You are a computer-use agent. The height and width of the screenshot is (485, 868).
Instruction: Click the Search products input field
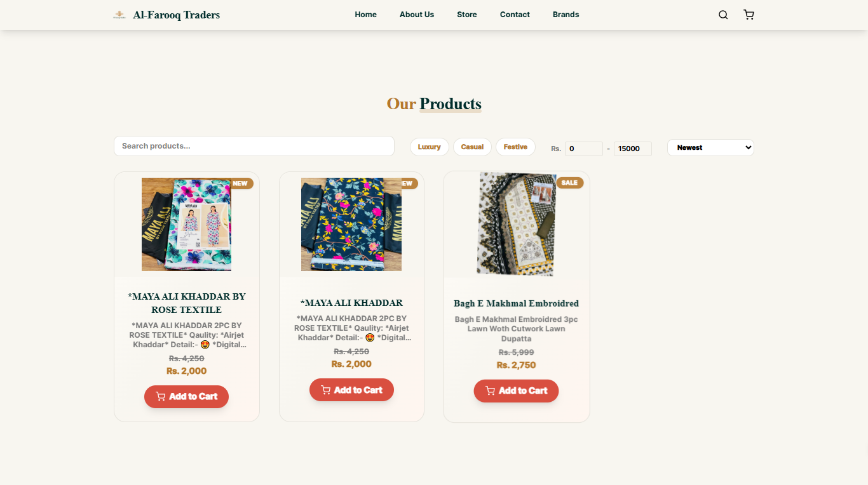click(254, 146)
